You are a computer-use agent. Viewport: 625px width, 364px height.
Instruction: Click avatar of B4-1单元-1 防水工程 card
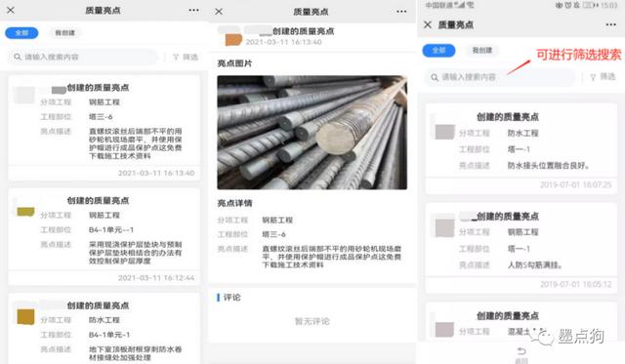[25, 317]
